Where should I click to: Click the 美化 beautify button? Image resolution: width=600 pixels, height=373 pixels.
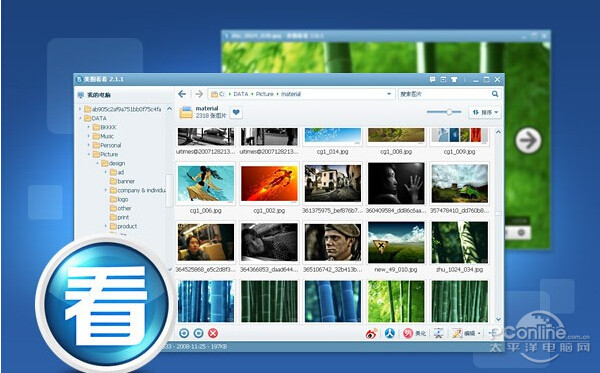click(x=415, y=334)
